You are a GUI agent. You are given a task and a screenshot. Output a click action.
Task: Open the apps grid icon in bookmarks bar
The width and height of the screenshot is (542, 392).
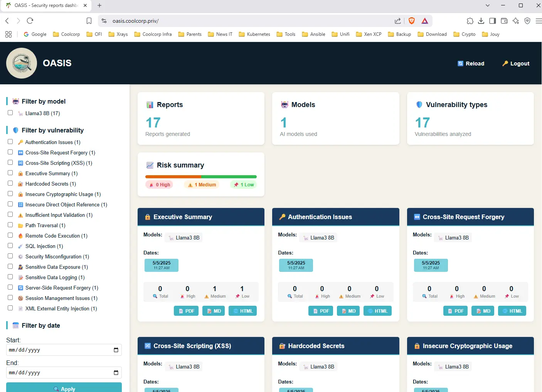[8, 34]
